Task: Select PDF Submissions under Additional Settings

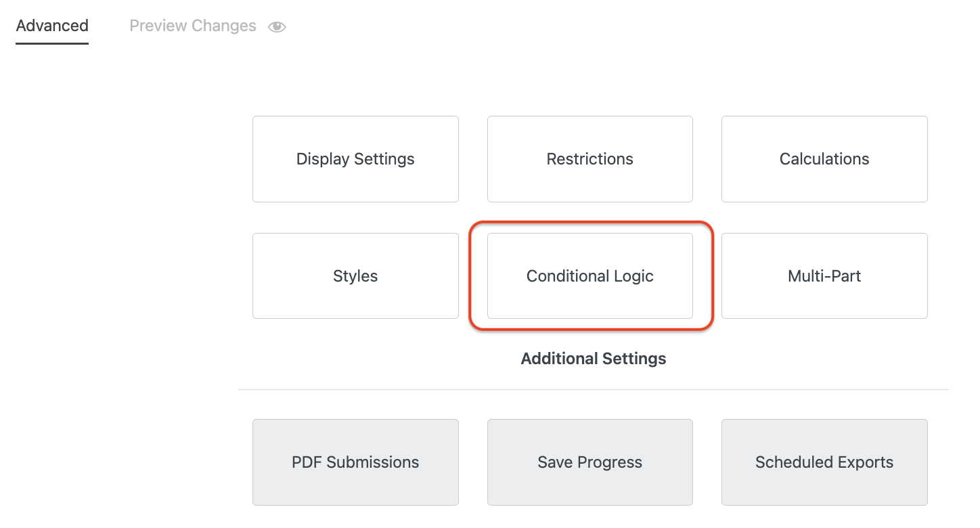Action: point(355,462)
